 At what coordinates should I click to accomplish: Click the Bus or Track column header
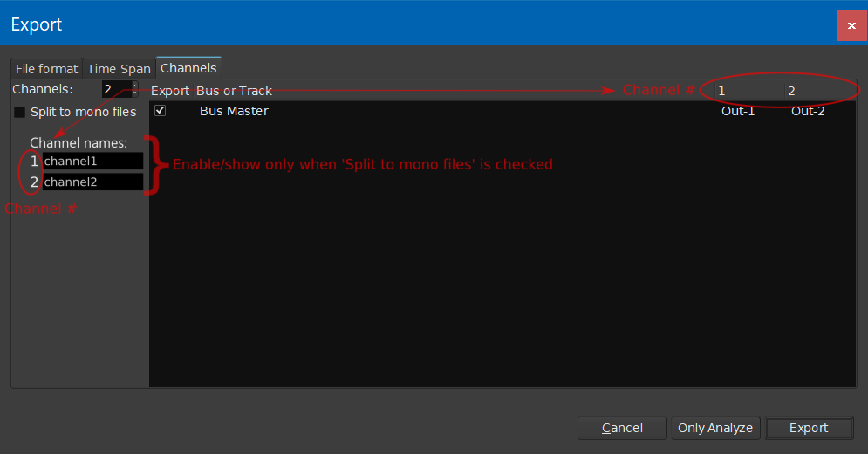(234, 91)
